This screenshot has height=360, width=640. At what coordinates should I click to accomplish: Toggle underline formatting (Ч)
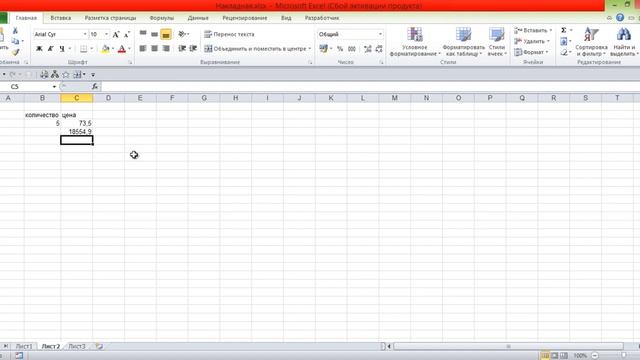[62, 49]
